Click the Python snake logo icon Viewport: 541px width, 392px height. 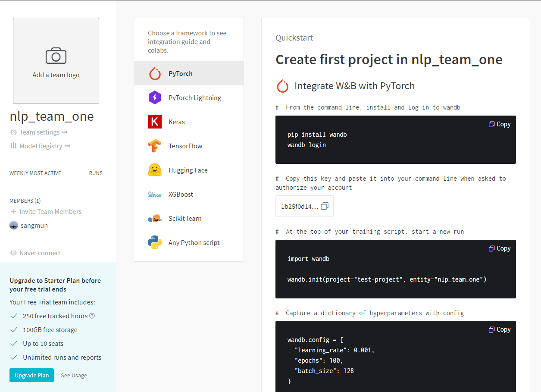coord(155,243)
